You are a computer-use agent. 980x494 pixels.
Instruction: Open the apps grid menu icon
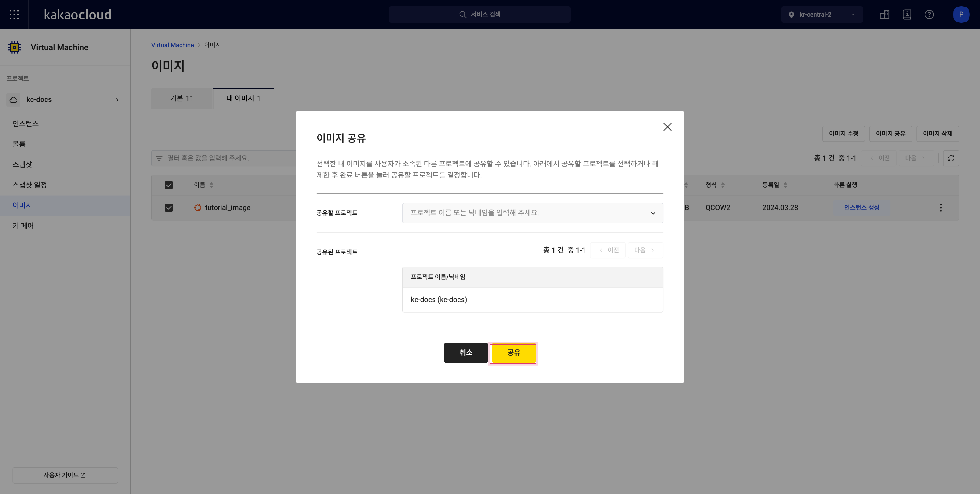tap(14, 14)
